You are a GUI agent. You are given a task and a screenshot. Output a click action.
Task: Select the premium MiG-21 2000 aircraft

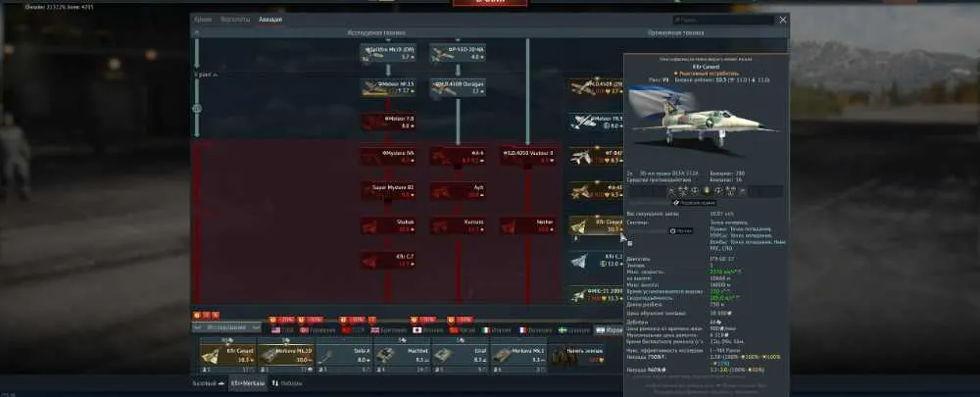pos(596,294)
